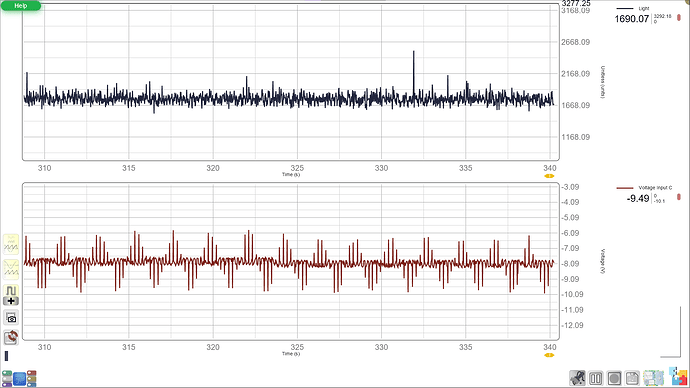Click the microscope icon in the bottom toolbar
Screen dimensions: 690x388
tap(577, 378)
